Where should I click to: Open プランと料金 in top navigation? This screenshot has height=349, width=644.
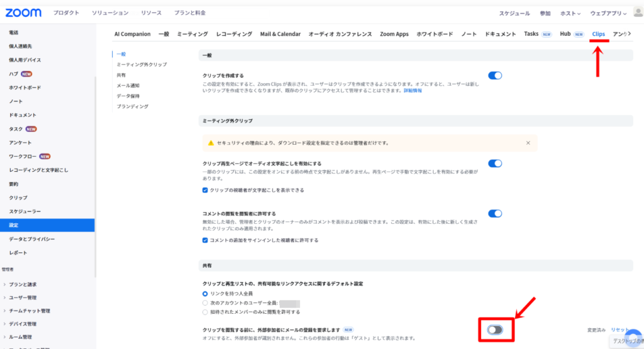click(190, 13)
